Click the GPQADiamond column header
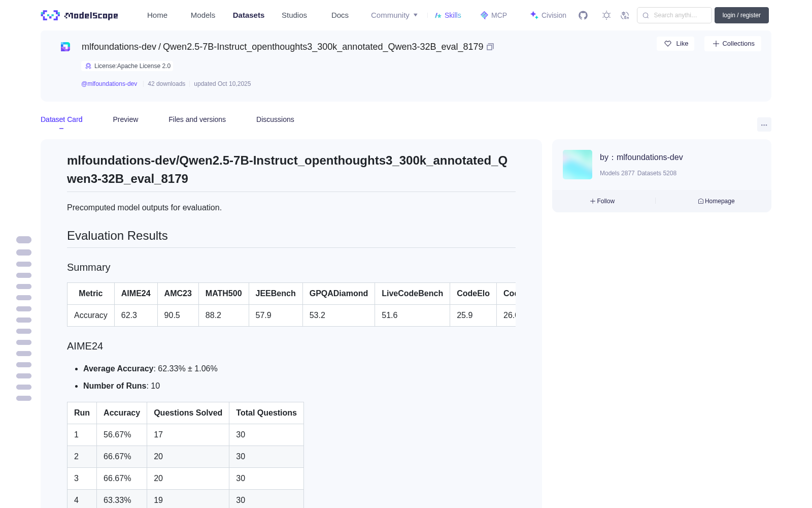This screenshot has width=812, height=508. (339, 294)
